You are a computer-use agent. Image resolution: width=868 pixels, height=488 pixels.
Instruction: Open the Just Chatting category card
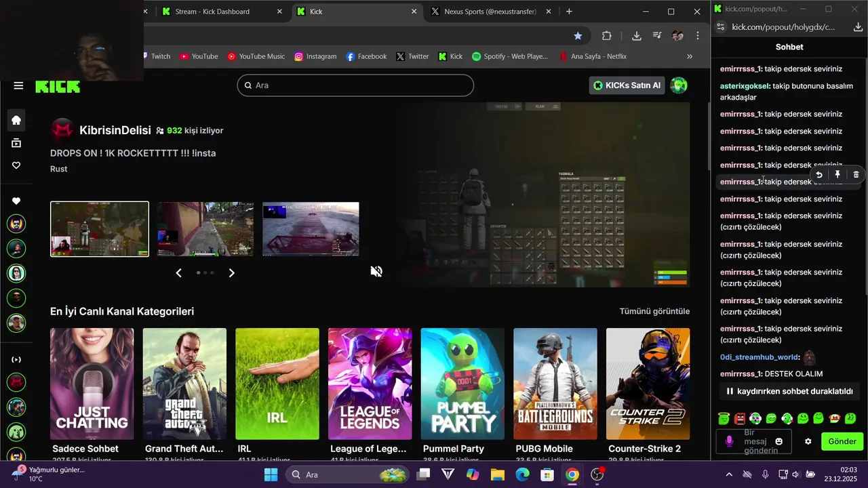coord(92,384)
